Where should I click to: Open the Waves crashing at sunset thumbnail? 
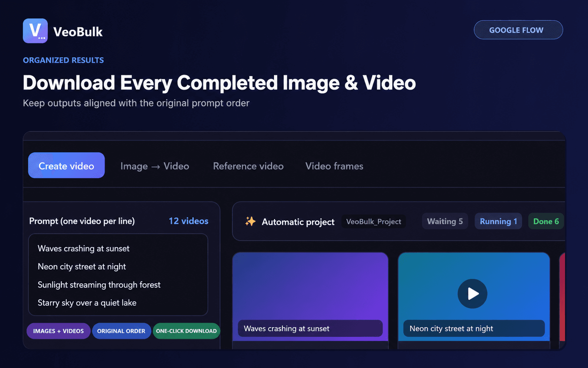coord(310,296)
